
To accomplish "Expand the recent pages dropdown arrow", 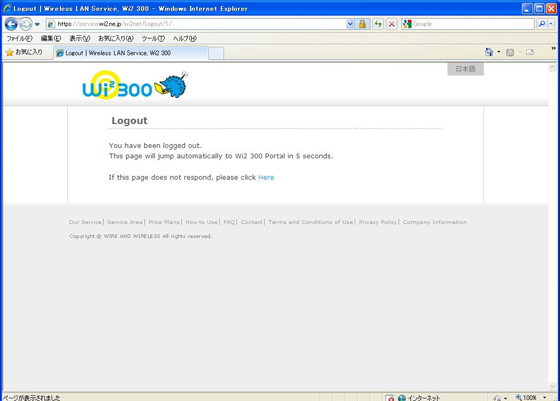I will [37, 24].
